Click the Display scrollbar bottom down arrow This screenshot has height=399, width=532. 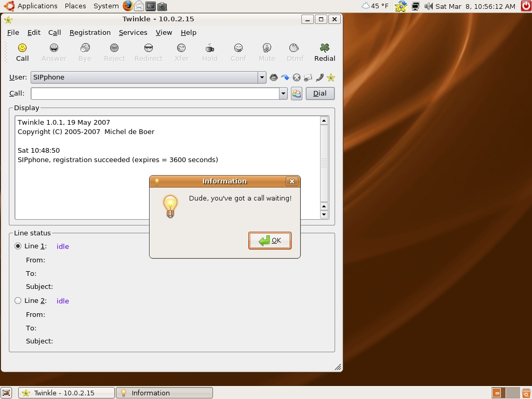pyautogui.click(x=324, y=215)
